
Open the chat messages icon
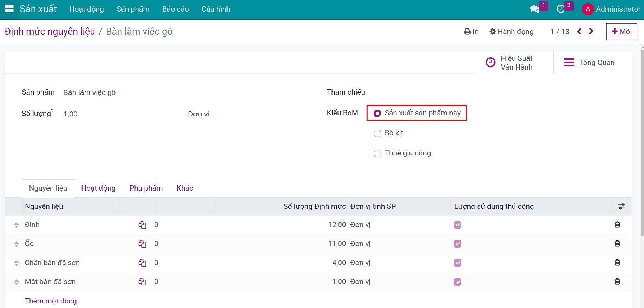click(534, 9)
